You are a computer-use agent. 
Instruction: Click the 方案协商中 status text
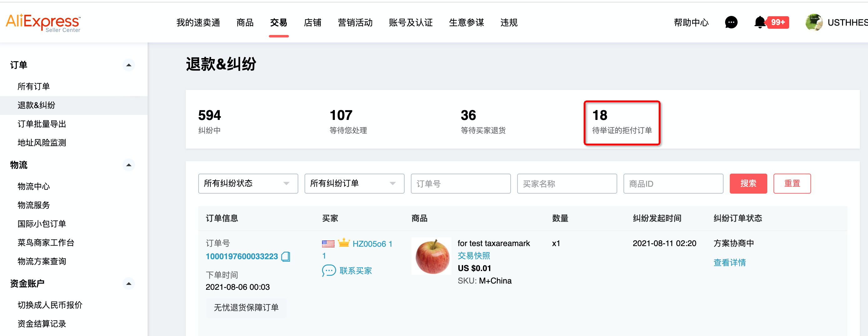(x=734, y=244)
